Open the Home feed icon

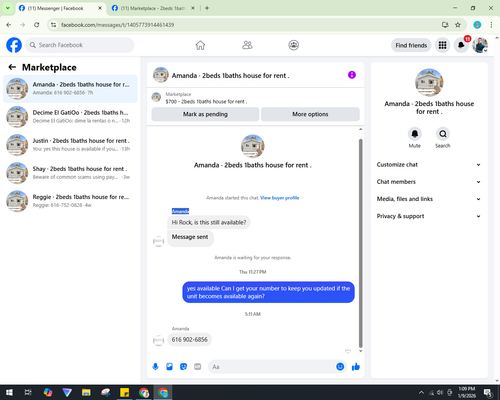[x=200, y=45]
